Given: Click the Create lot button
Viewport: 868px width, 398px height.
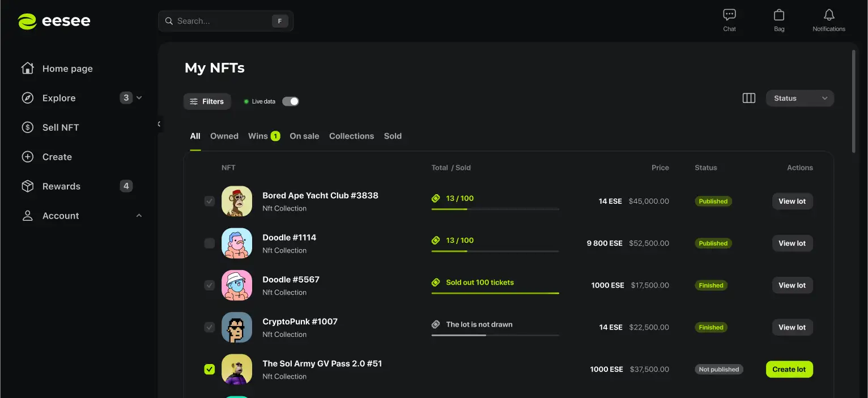Looking at the screenshot, I should tap(789, 369).
